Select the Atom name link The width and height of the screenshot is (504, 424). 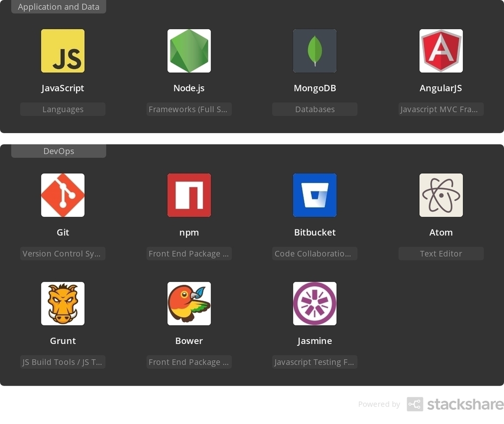(x=441, y=232)
